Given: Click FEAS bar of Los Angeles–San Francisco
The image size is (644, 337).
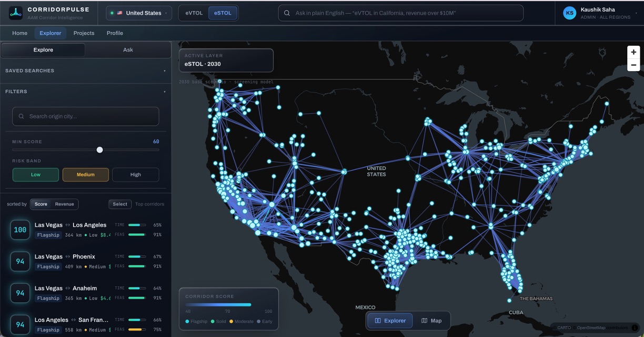Looking at the screenshot, I should click(137, 330).
